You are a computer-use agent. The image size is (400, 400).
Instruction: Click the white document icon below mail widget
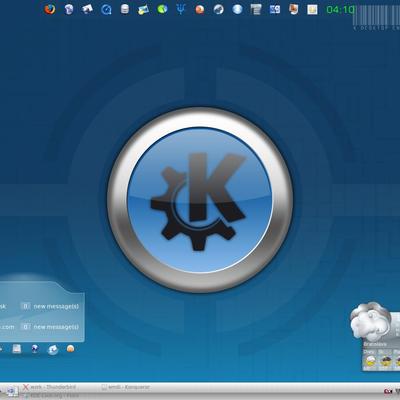pos(17,349)
